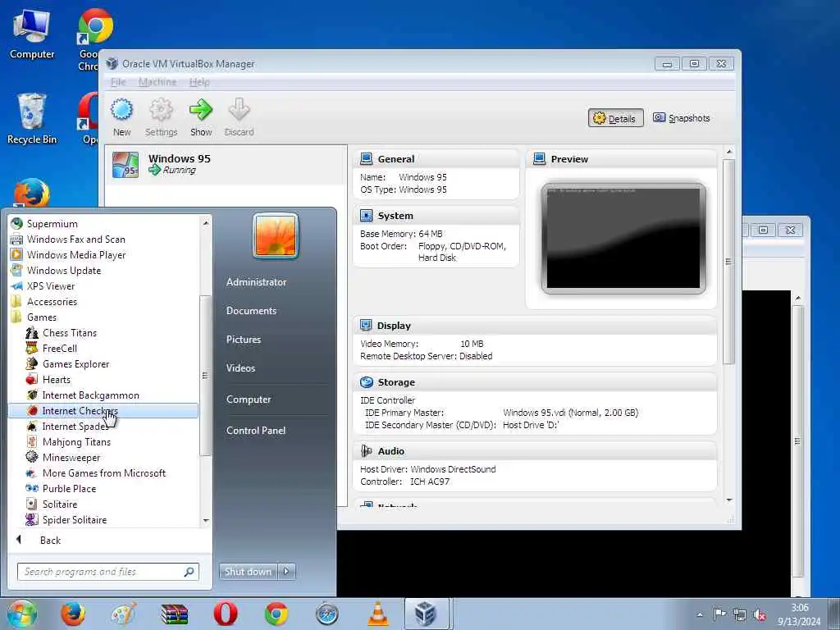This screenshot has height=630, width=840.
Task: Open Documents from Start menu
Action: 251,311
